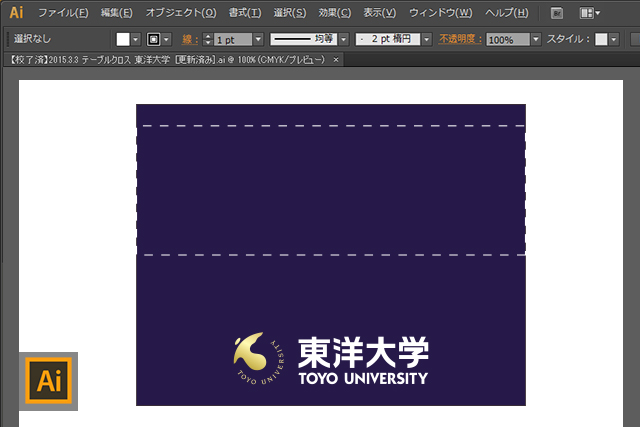Close the document tab with the x
Image resolution: width=640 pixels, height=427 pixels.
pos(336,60)
